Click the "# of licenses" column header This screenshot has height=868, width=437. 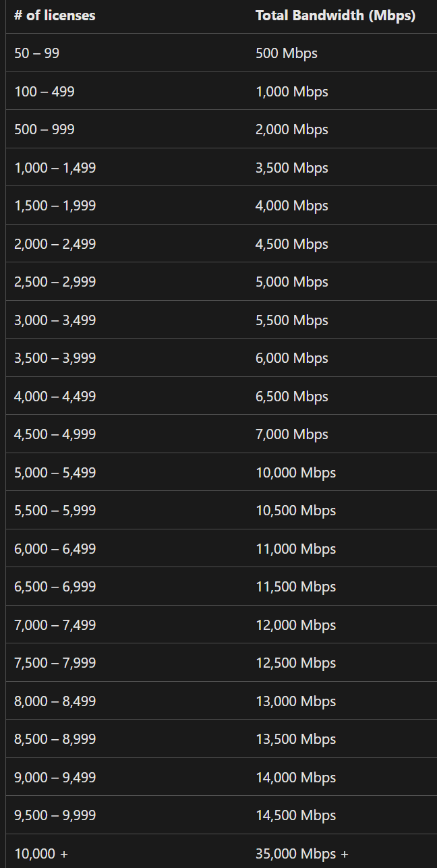click(x=55, y=16)
